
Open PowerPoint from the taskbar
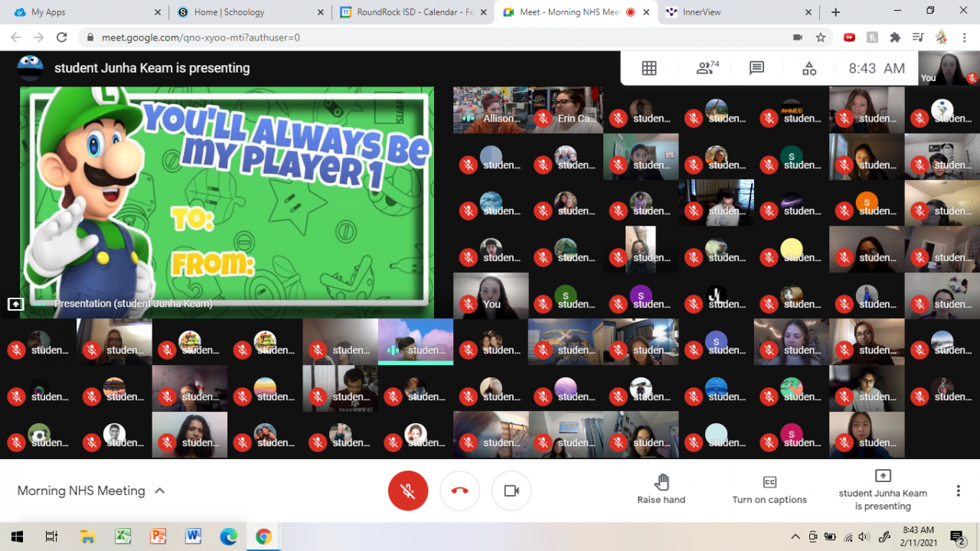point(158,536)
